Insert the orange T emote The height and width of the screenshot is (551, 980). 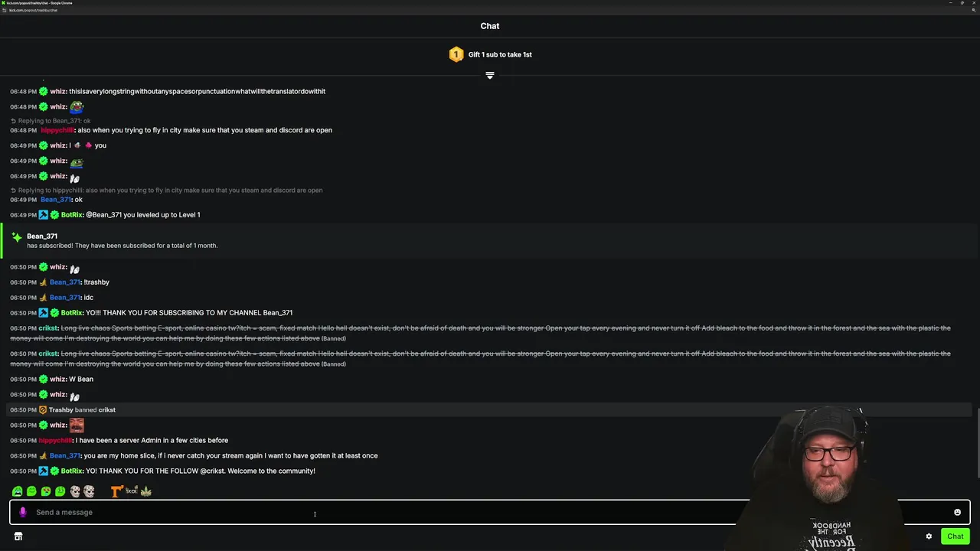116,491
